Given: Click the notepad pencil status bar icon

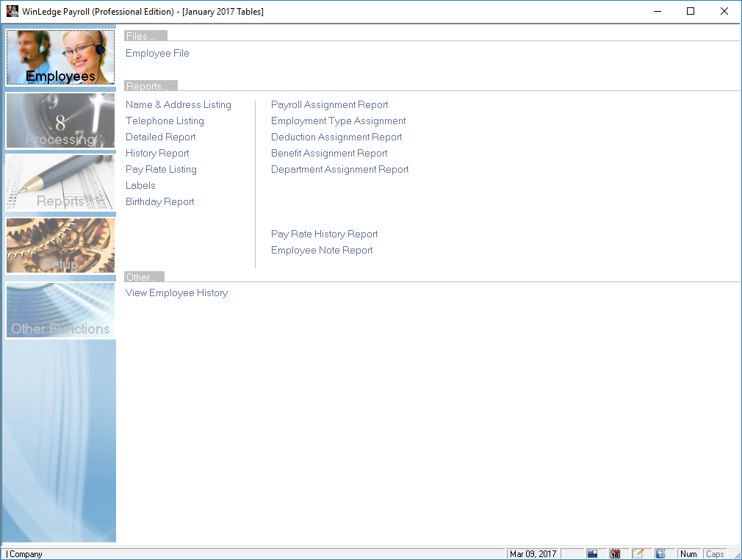Looking at the screenshot, I should coord(638,554).
